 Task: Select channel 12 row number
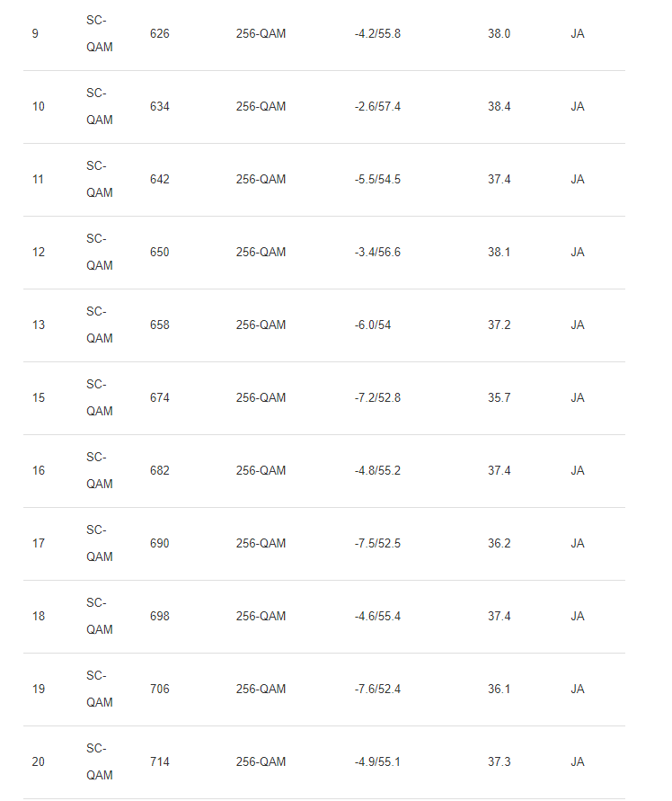tap(39, 252)
